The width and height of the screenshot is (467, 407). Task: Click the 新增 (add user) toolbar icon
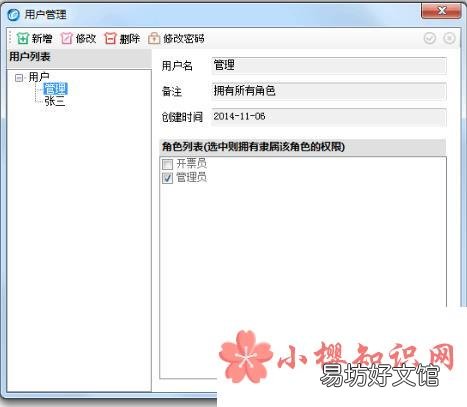(x=23, y=39)
